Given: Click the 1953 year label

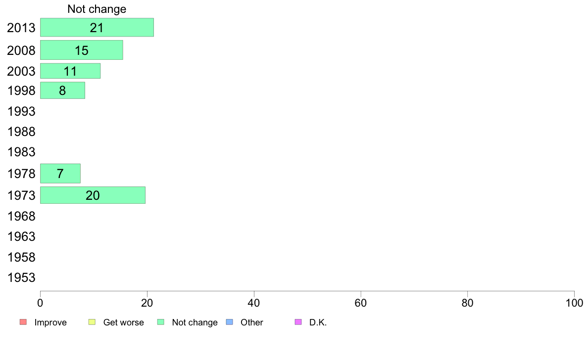Looking at the screenshot, I should [21, 278].
